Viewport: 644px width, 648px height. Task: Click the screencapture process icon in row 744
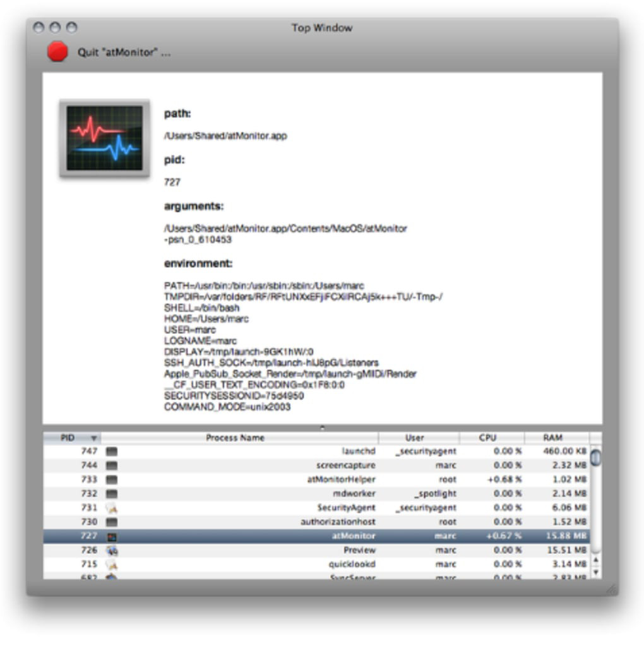[112, 465]
